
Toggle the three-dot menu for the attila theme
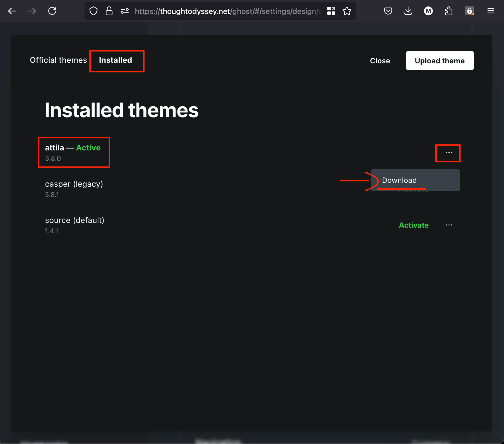pyautogui.click(x=449, y=153)
